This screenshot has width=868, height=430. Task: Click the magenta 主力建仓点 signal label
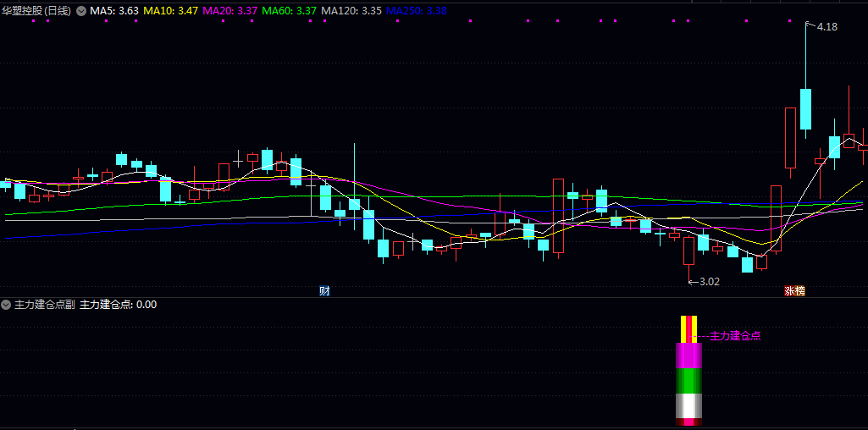(x=734, y=336)
